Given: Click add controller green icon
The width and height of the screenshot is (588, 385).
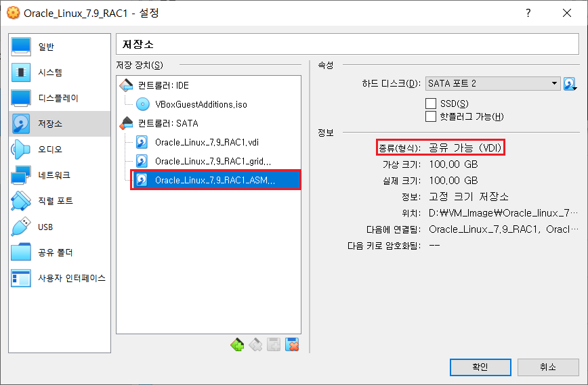Looking at the screenshot, I should pos(237,344).
